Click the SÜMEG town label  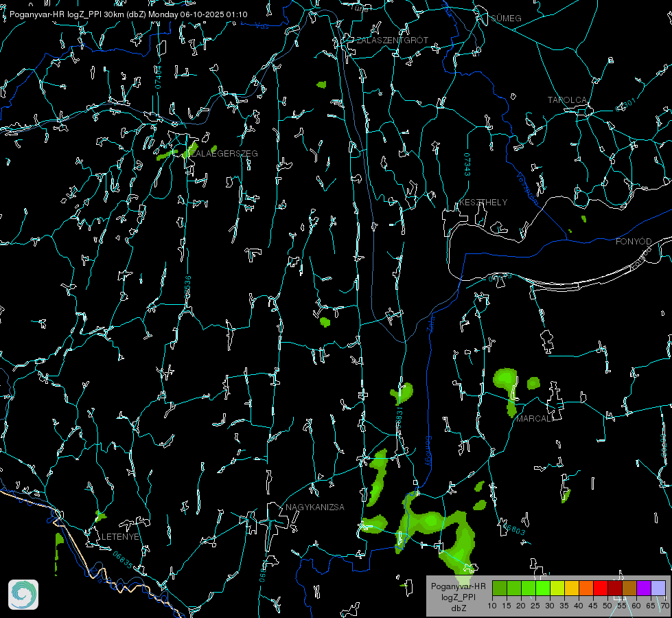click(506, 19)
